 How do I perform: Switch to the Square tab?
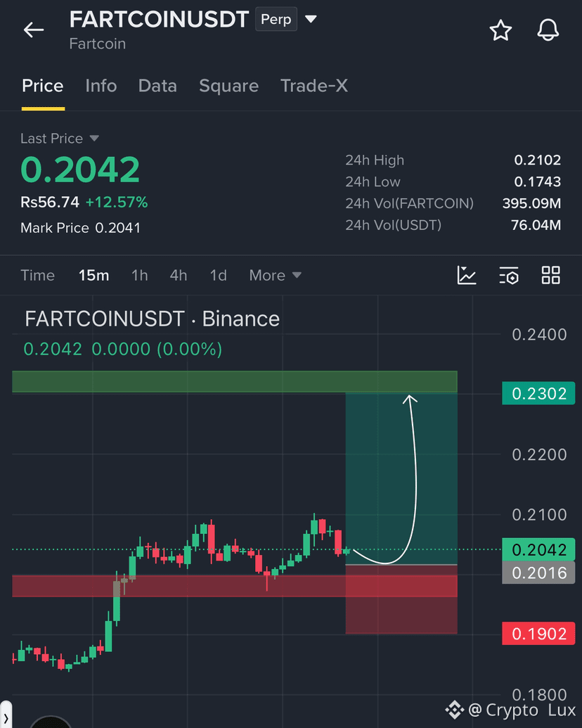coord(229,86)
